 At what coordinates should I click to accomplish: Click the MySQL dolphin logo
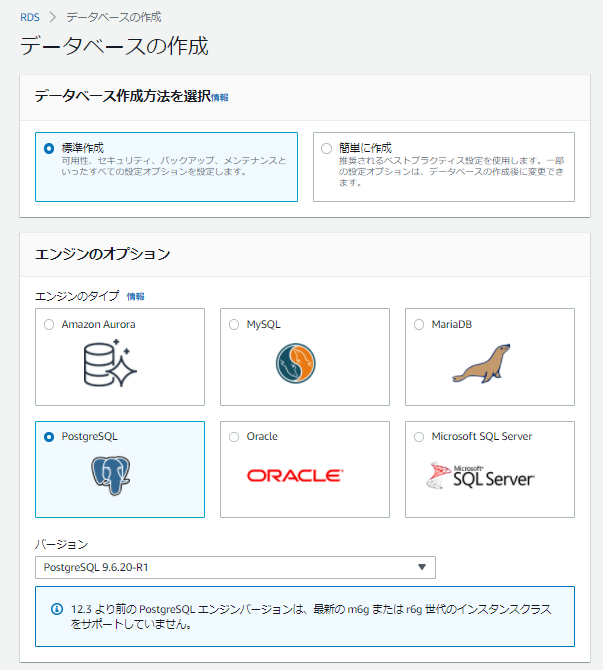295,363
